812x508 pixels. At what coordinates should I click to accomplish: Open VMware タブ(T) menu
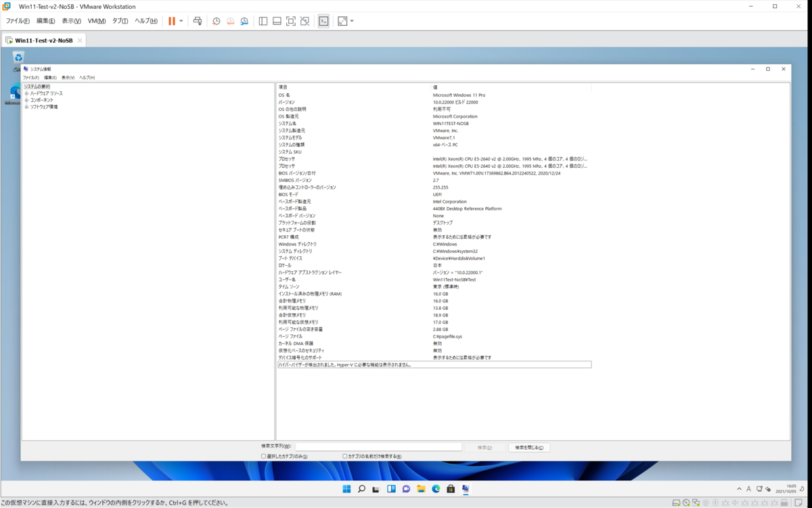pyautogui.click(x=120, y=21)
